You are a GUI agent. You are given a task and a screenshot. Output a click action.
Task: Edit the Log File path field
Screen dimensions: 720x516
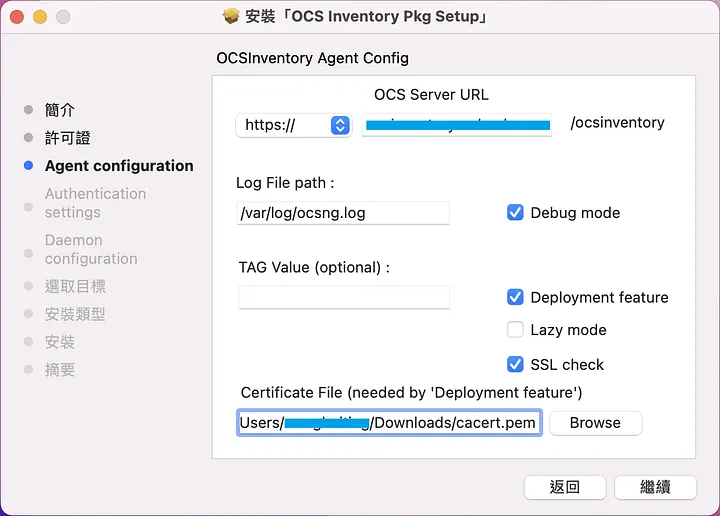(x=344, y=213)
